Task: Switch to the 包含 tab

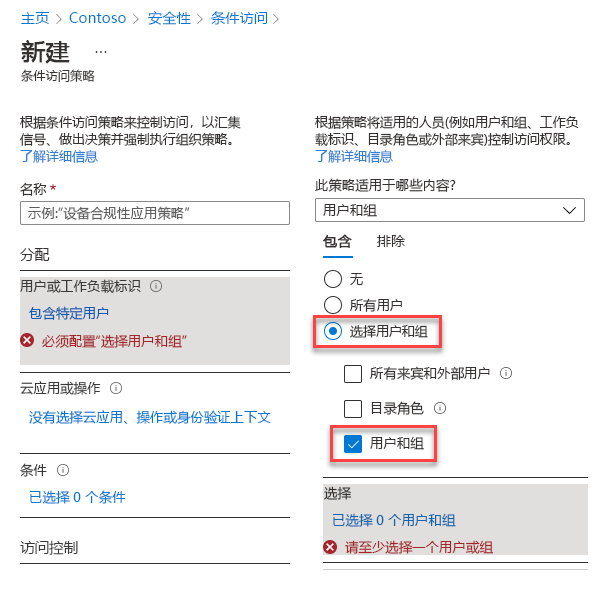Action: [x=337, y=241]
